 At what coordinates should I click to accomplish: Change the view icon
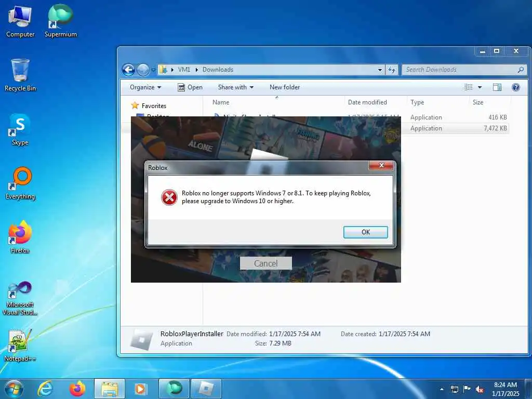[x=469, y=87]
